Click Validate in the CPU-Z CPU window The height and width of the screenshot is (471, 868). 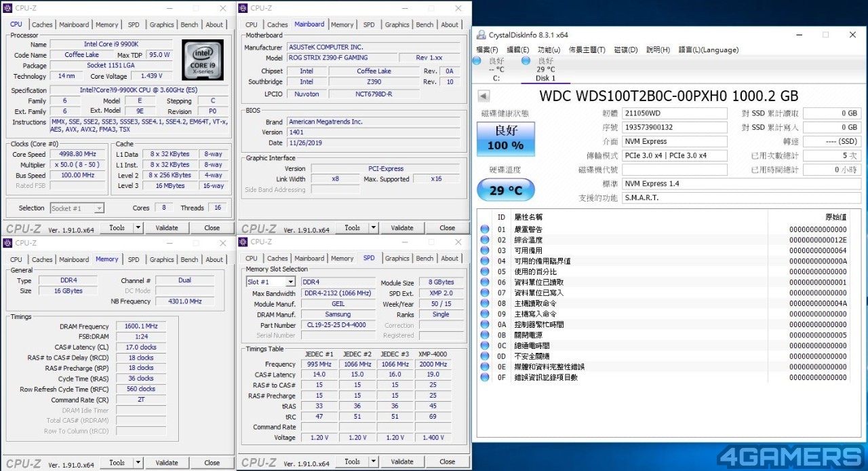point(167,228)
